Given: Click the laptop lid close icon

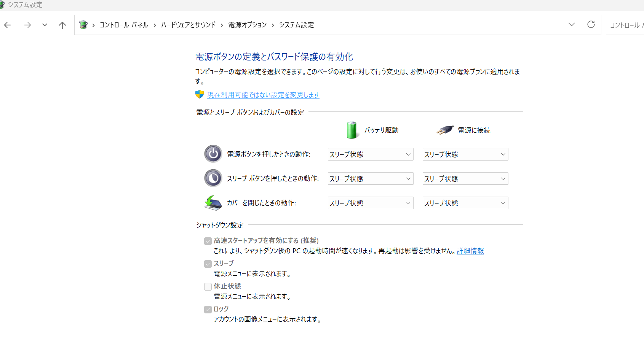Looking at the screenshot, I should (213, 203).
